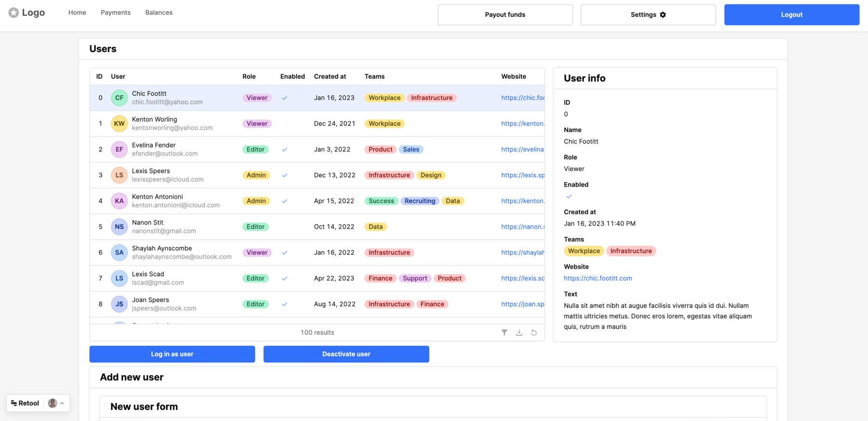Click the star Logo icon
Screen dimensions: 868x421
(x=14, y=13)
